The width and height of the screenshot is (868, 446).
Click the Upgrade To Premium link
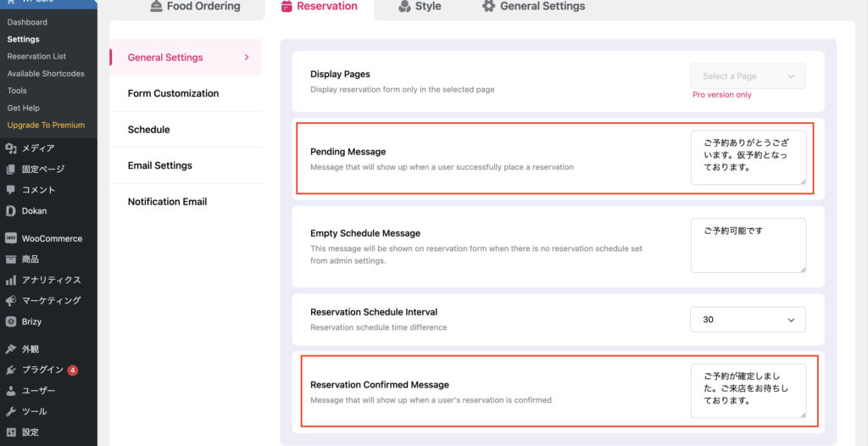point(46,125)
